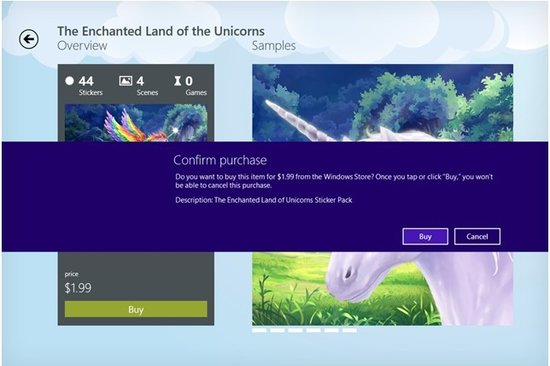
Task: Open the Samples section heading
Action: 274,46
